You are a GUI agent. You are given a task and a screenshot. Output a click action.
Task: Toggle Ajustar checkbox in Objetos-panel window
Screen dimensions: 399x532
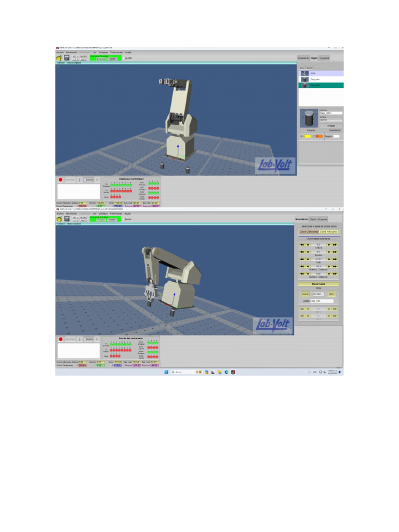124,58
